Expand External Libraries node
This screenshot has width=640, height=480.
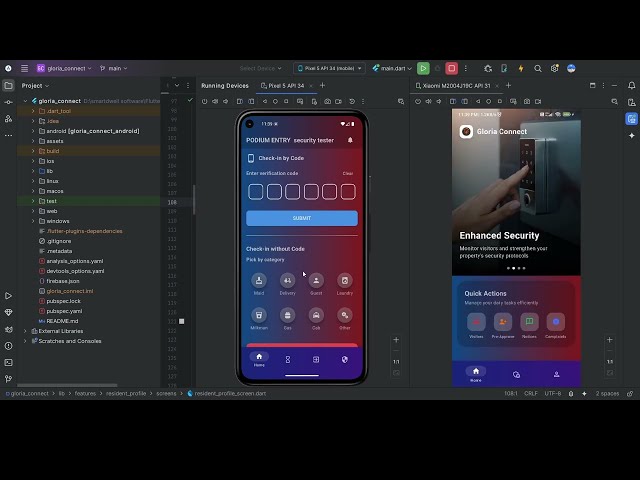pos(25,331)
